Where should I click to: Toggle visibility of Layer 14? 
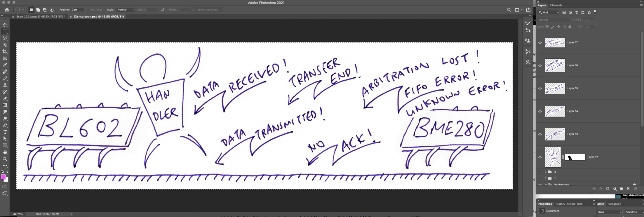point(540,112)
